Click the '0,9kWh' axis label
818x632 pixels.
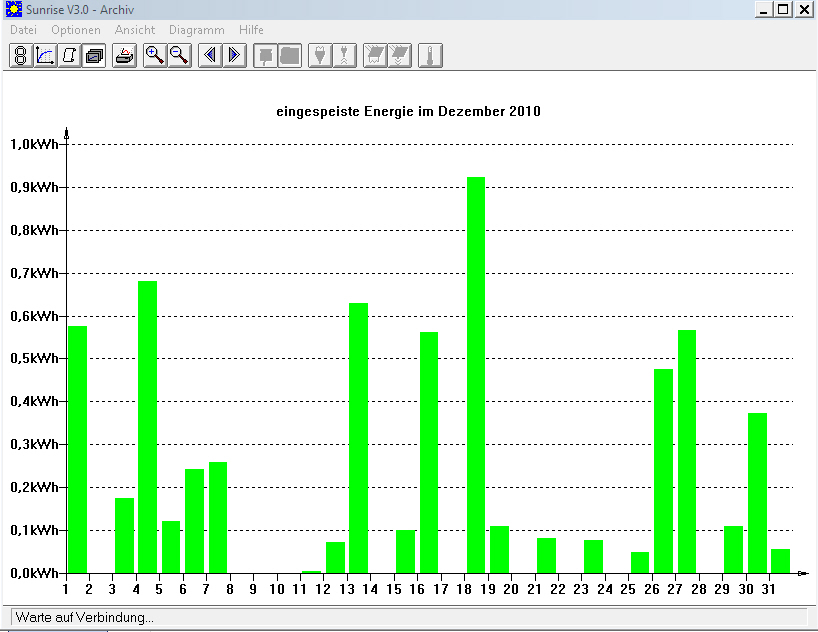click(34, 187)
